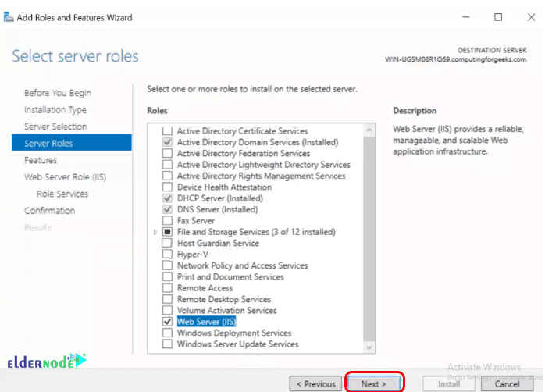Maximize the wizard window
The width and height of the screenshot is (545, 392).
click(498, 17)
